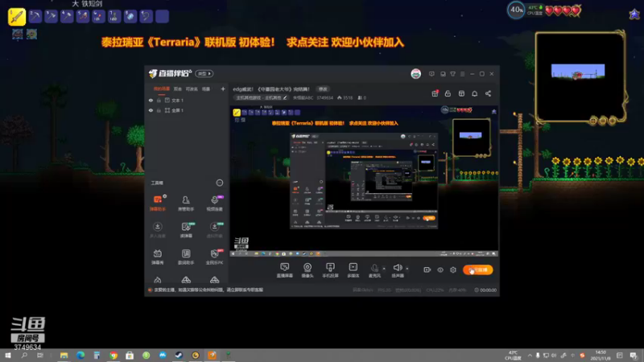The height and width of the screenshot is (362, 644).
Task: Click the announcement text in the status bar
Action: pos(208,290)
